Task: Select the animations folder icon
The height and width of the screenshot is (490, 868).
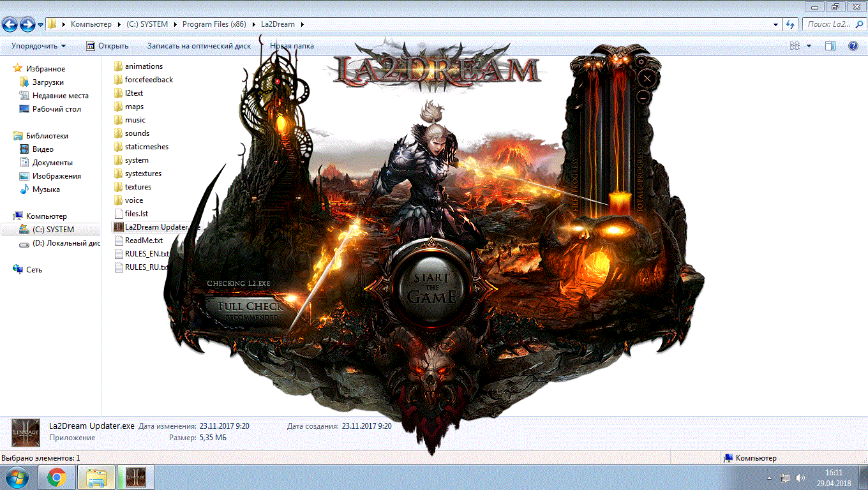Action: pyautogui.click(x=118, y=66)
